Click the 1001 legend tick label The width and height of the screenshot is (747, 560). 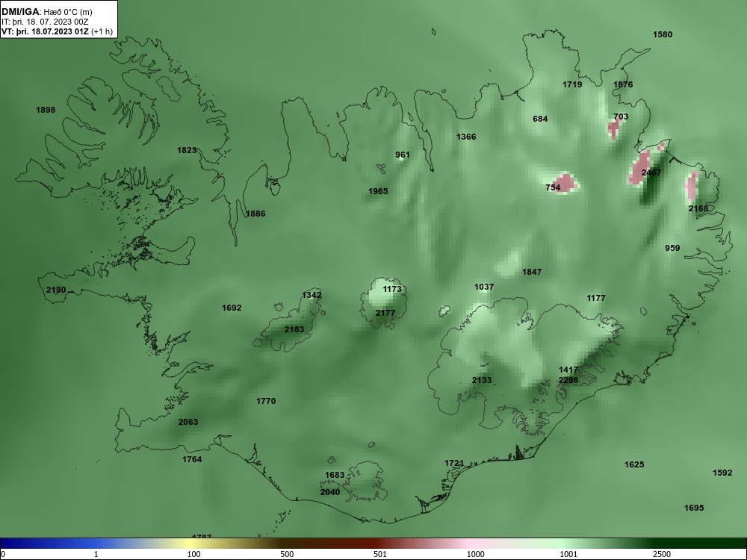[x=568, y=554]
